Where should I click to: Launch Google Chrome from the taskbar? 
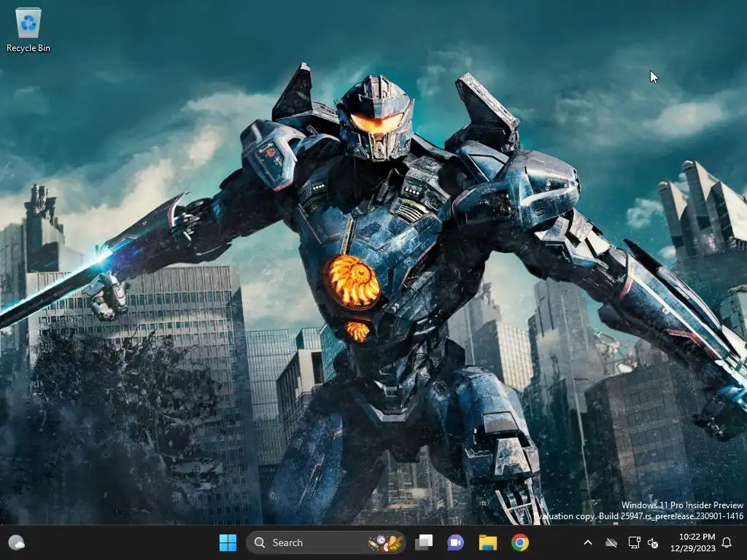[519, 542]
